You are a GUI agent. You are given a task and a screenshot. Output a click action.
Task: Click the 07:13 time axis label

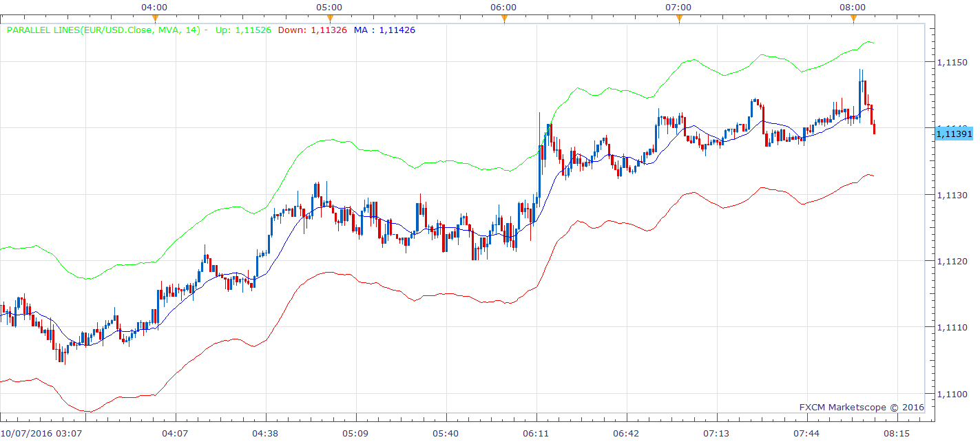(716, 434)
